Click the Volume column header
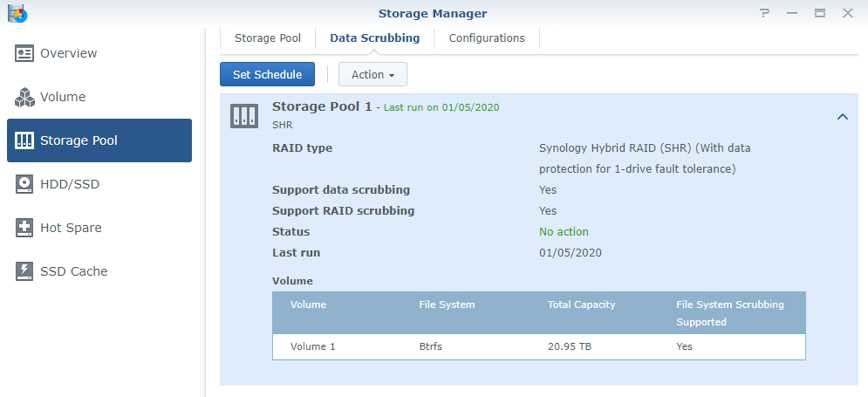Screen dimensions: 868x397 coord(308,305)
